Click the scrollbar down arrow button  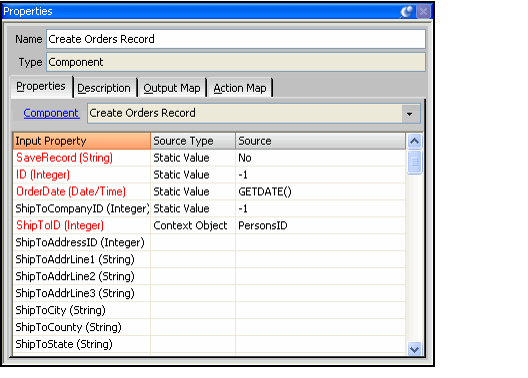(415, 349)
